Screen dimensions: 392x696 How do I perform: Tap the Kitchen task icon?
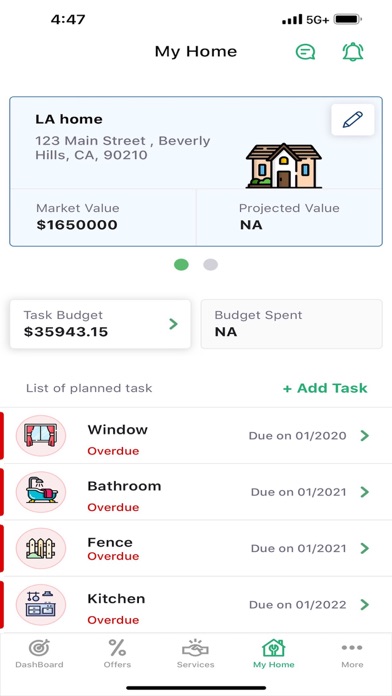point(41,605)
